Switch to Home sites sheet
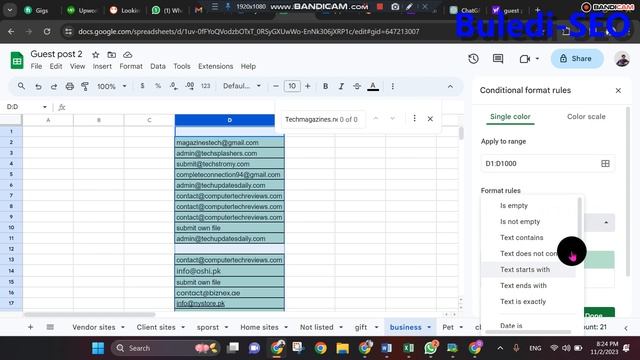640x360 pixels. coord(259,327)
